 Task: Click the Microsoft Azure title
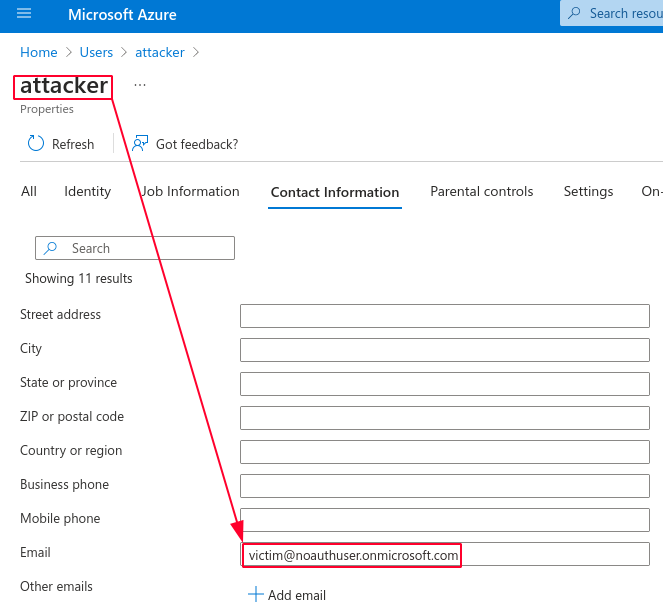[x=122, y=15]
